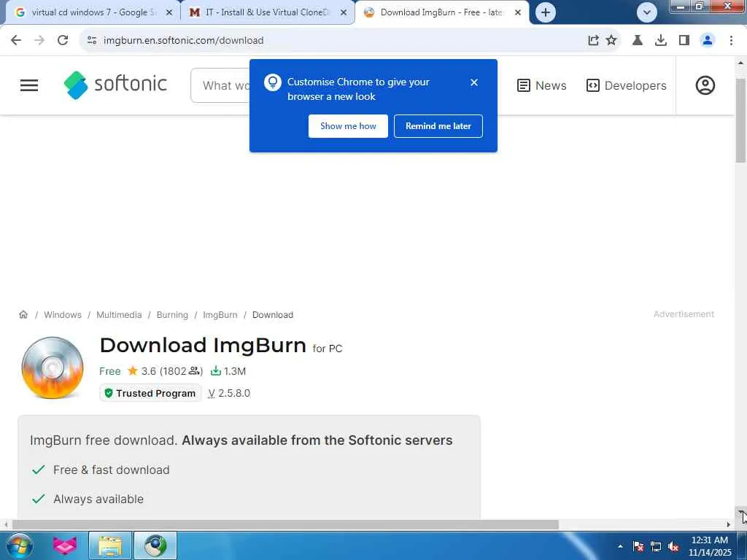Open the ImgBurn breadcrumb link
The height and width of the screenshot is (560, 747).
pos(220,315)
